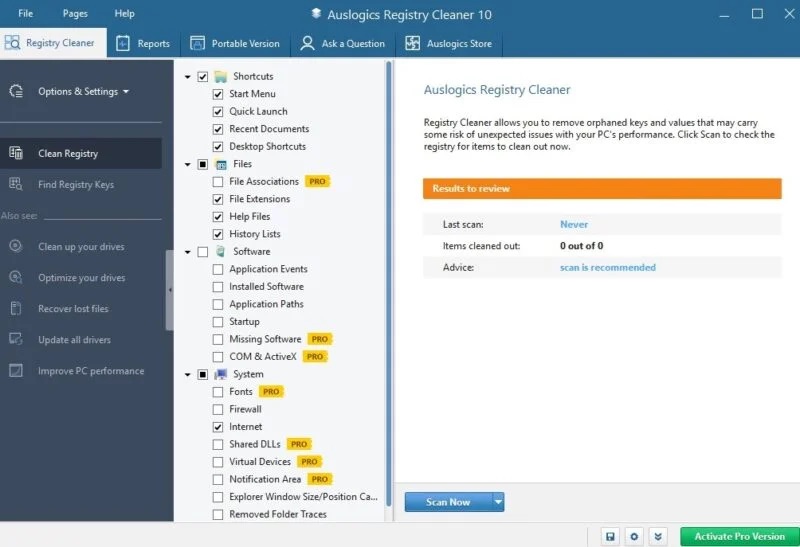
Task: Uncheck the Quick Launch checkbox
Action: click(x=218, y=111)
